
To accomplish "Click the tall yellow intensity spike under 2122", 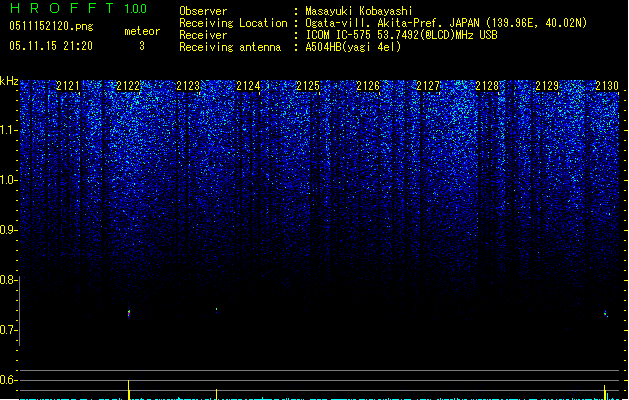I will click(x=129, y=390).
